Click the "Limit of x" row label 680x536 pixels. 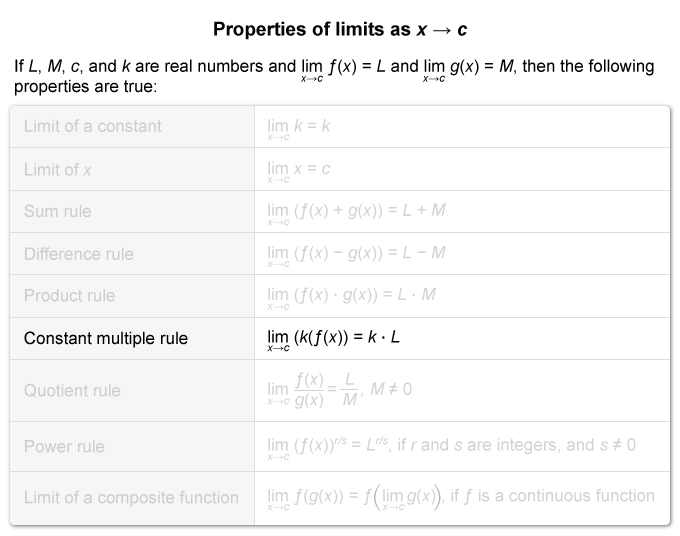tap(58, 170)
